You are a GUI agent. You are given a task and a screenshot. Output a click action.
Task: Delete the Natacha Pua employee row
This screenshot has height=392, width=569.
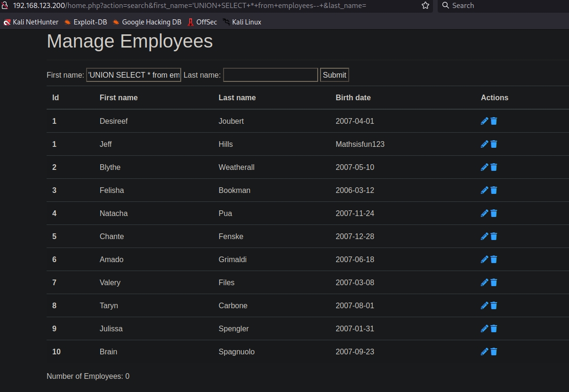click(x=494, y=213)
